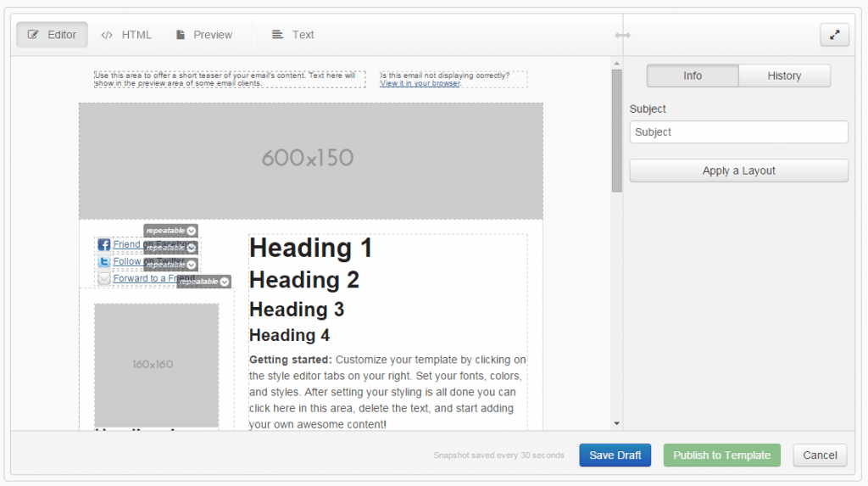Select the Info tab

(x=693, y=75)
